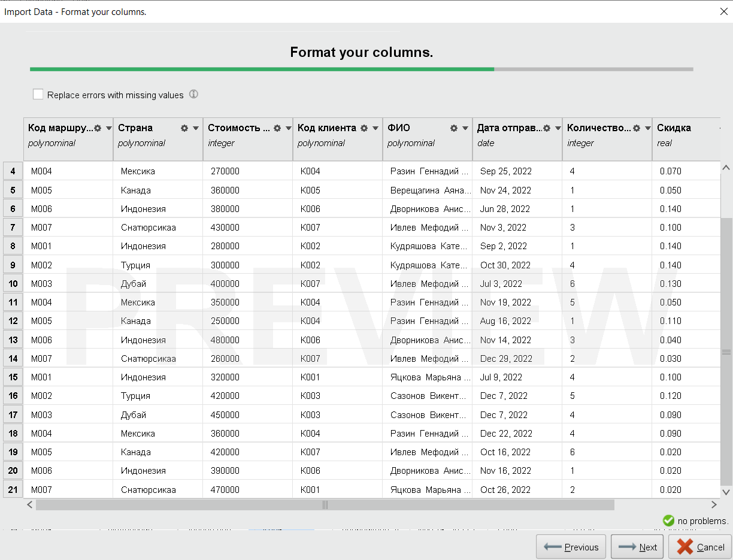This screenshot has height=560, width=733.
Task: Select row number 21 header
Action: click(x=13, y=489)
